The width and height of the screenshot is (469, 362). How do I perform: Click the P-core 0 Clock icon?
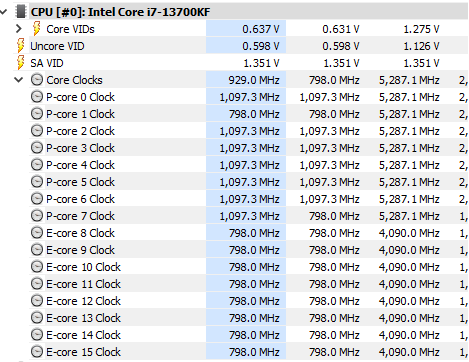pyautogui.click(x=37, y=97)
